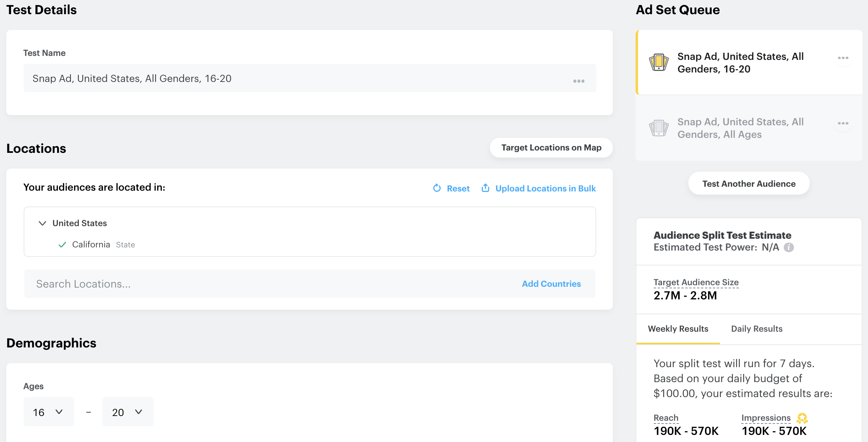Click the upload icon for bulk locations

[x=486, y=188]
